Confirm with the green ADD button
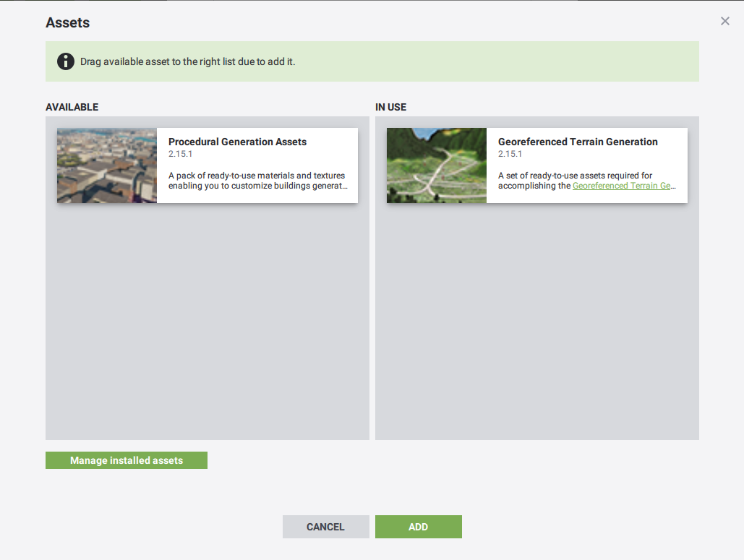 point(418,527)
